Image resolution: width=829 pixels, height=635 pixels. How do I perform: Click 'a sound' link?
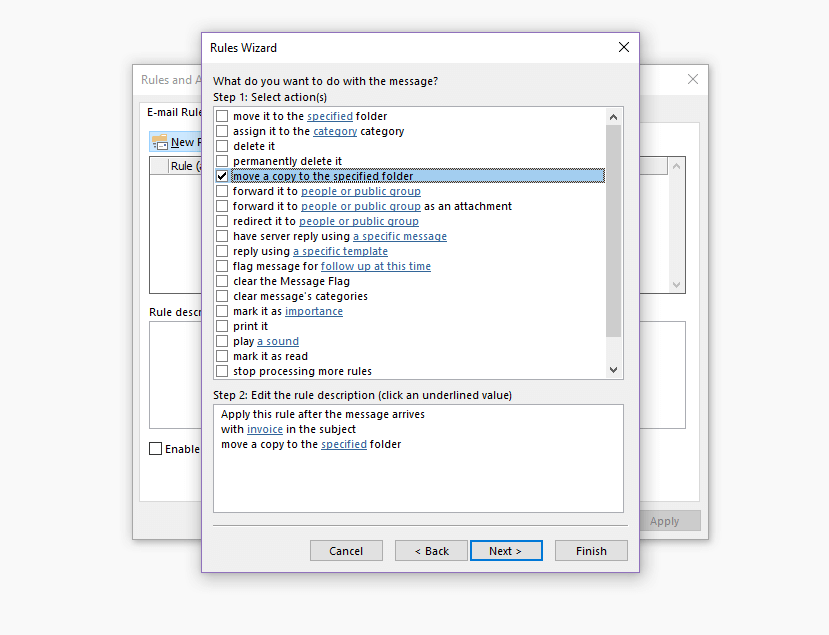278,342
